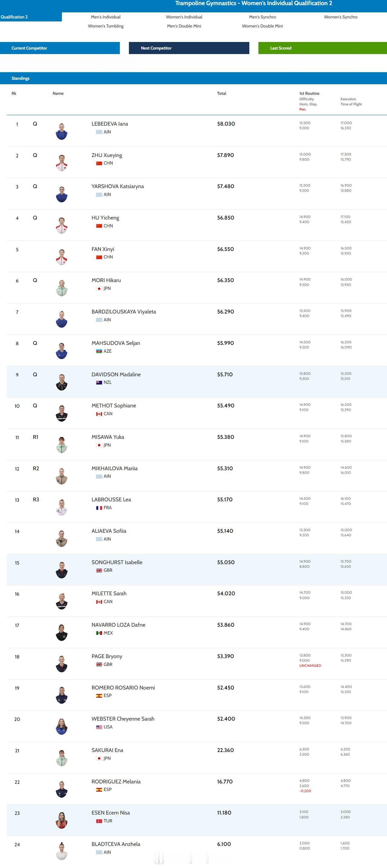
Task: Click Canada flag under METHOT Sophiane
Action: [x=99, y=414]
